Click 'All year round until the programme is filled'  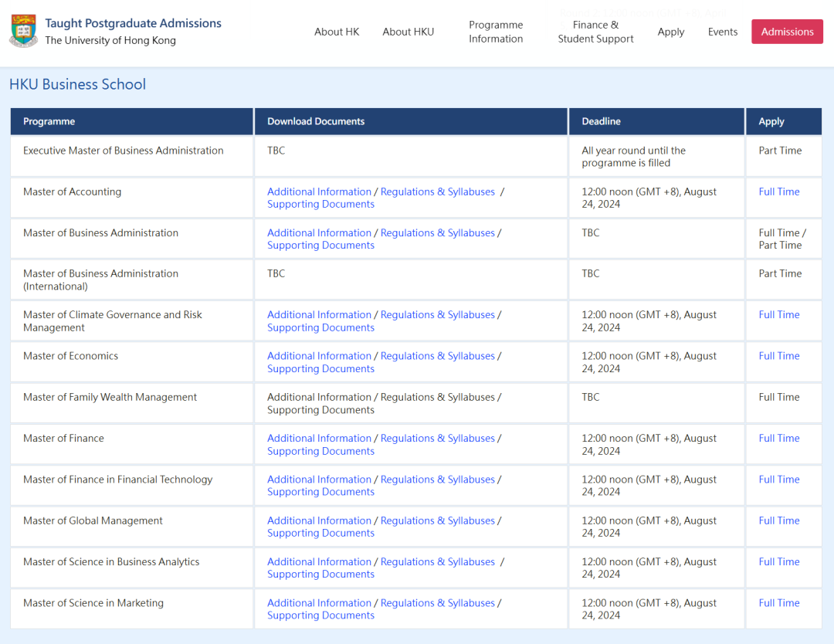pyautogui.click(x=633, y=157)
